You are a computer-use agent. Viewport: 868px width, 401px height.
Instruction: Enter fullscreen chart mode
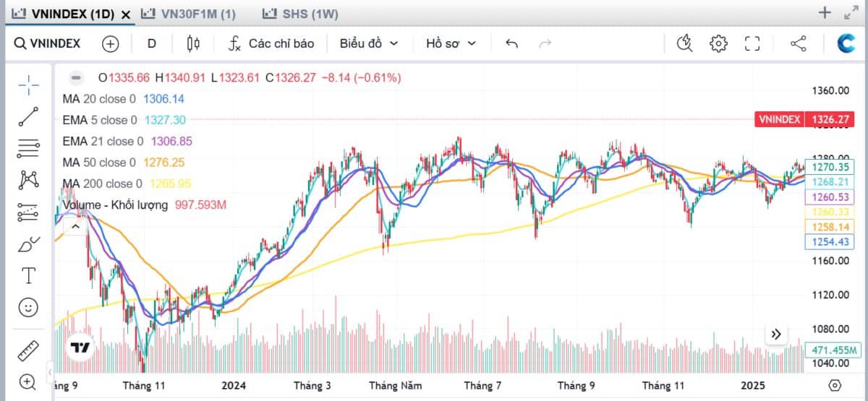(752, 43)
